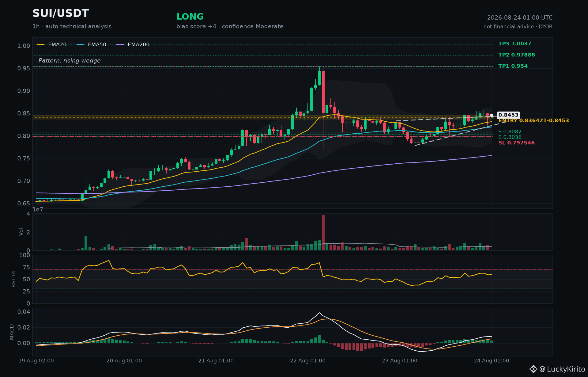The height and width of the screenshot is (377, 588).
Task: Click the 24 Aug 01:00 time label
Action: tap(492, 361)
